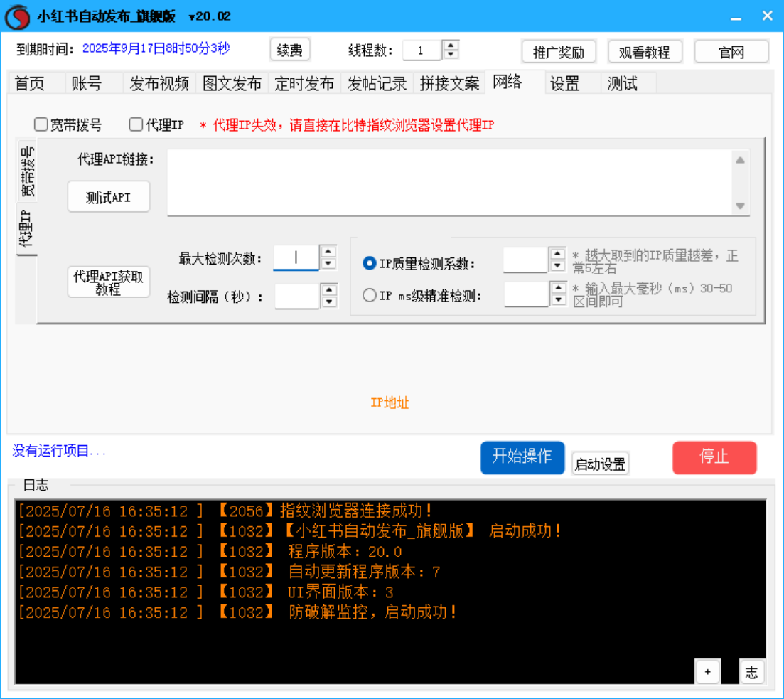Open 推广奖励 promotion rewards
The height and width of the screenshot is (699, 784).
(x=559, y=51)
